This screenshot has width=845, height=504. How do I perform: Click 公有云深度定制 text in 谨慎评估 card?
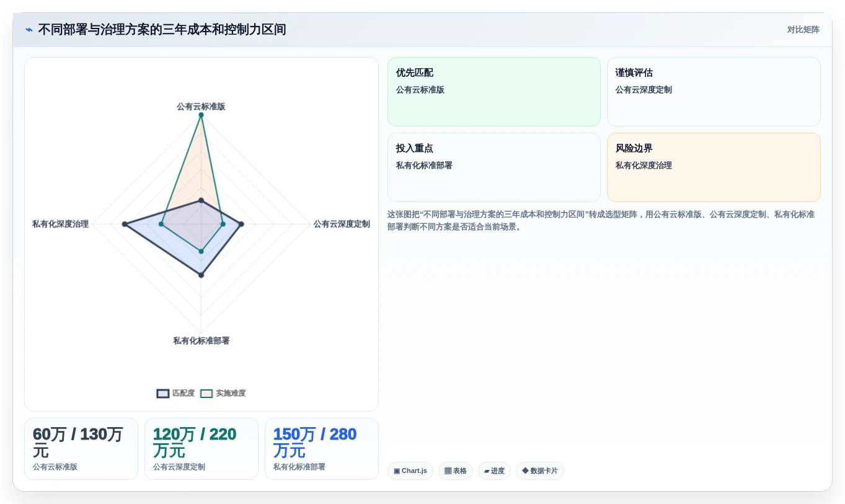[x=644, y=90]
